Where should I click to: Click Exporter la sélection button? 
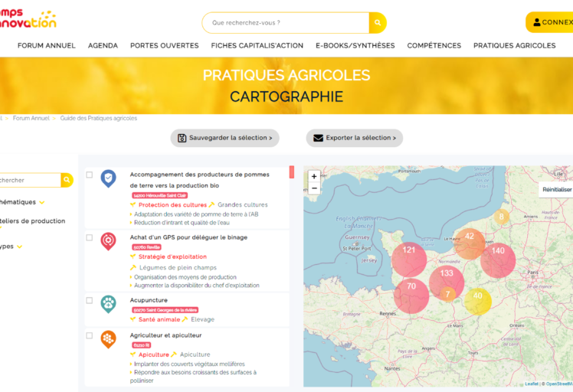[354, 138]
